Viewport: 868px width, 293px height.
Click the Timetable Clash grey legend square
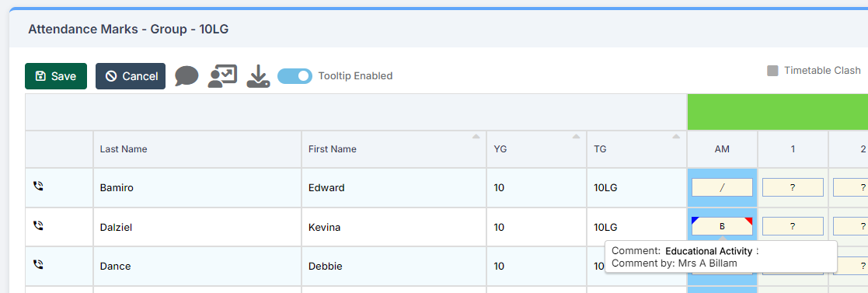(772, 71)
